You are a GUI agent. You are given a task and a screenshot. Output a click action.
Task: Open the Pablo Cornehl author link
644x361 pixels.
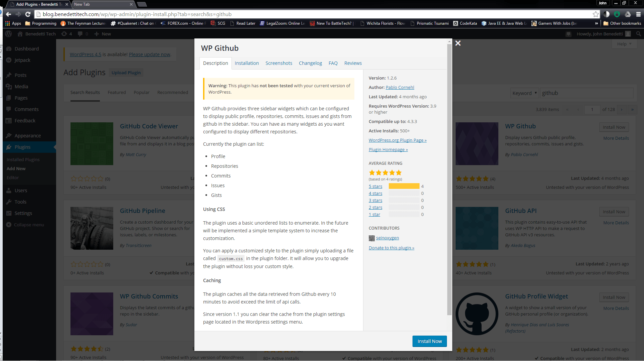[399, 87]
